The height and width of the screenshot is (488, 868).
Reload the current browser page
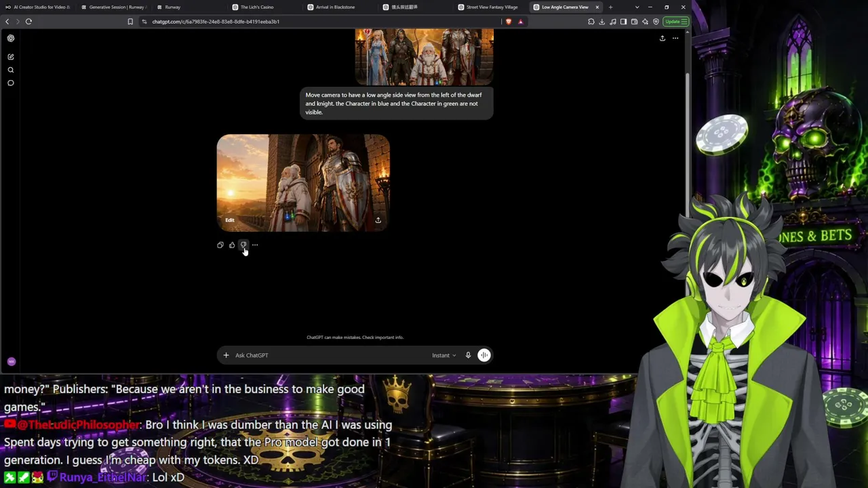tap(28, 22)
